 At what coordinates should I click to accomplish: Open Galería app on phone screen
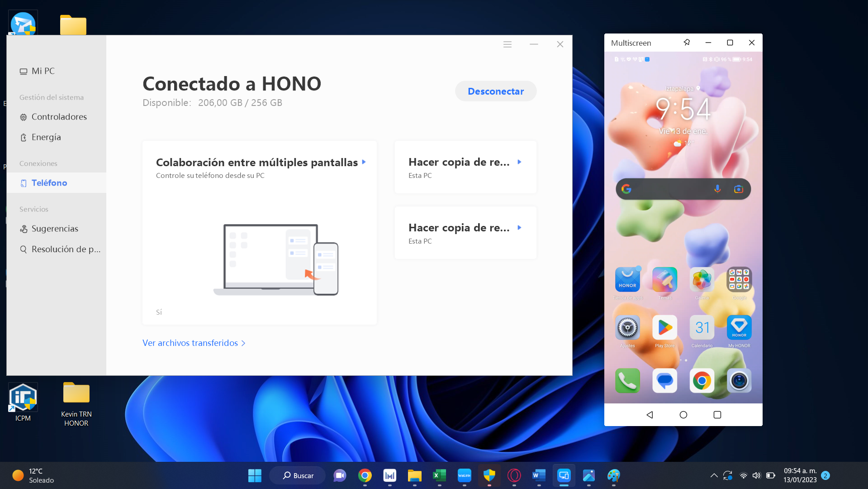click(702, 280)
